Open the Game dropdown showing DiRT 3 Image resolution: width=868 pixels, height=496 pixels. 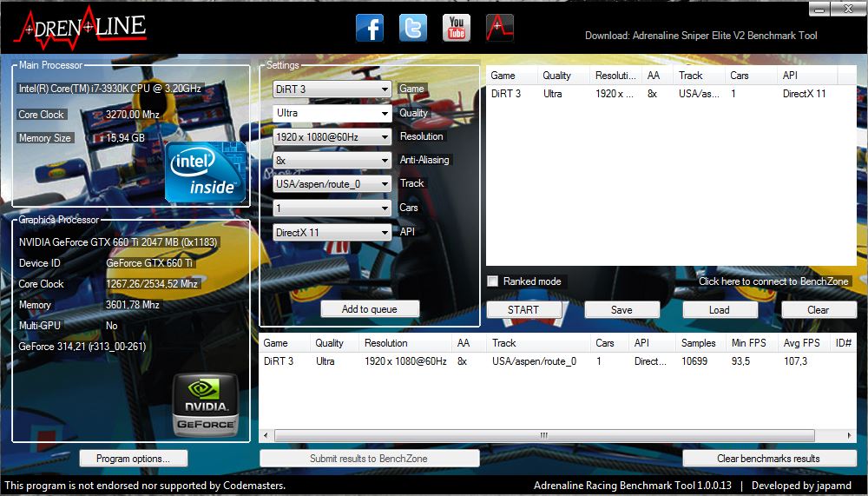click(332, 89)
